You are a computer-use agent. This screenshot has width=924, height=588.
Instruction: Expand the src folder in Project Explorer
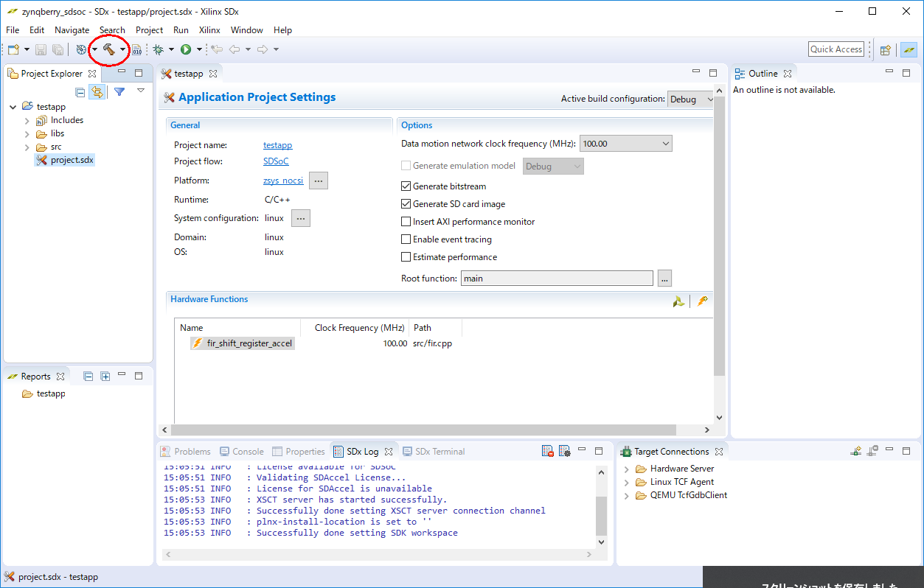[x=27, y=147]
